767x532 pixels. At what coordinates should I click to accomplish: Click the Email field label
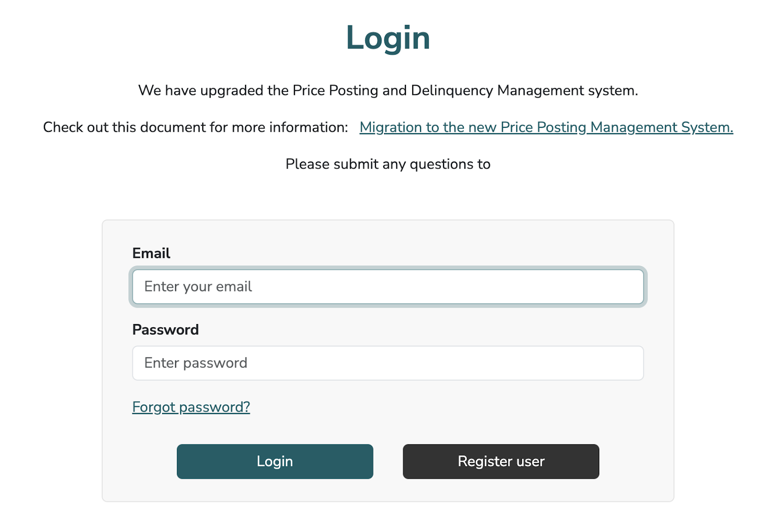151,253
